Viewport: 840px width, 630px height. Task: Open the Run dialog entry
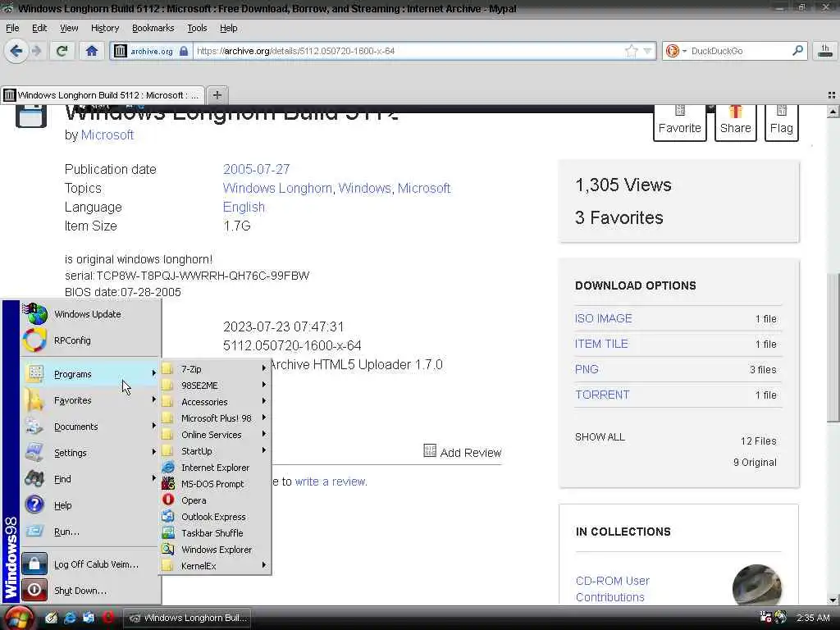pyautogui.click(x=91, y=531)
